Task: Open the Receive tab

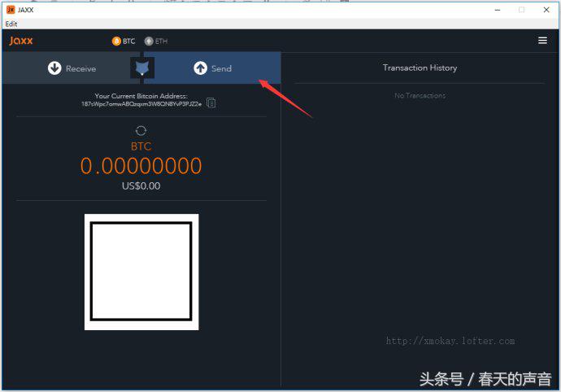Action: (72, 68)
